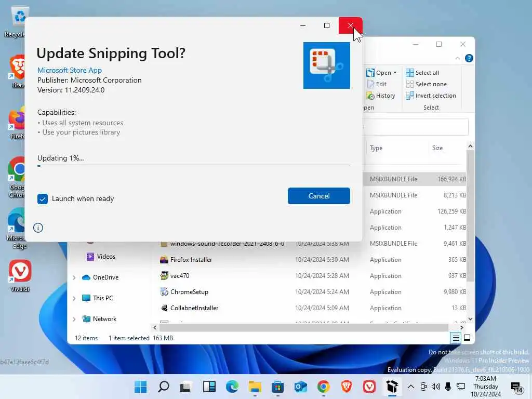Open the taskbar clock and date
The width and height of the screenshot is (532, 399).
(x=486, y=387)
